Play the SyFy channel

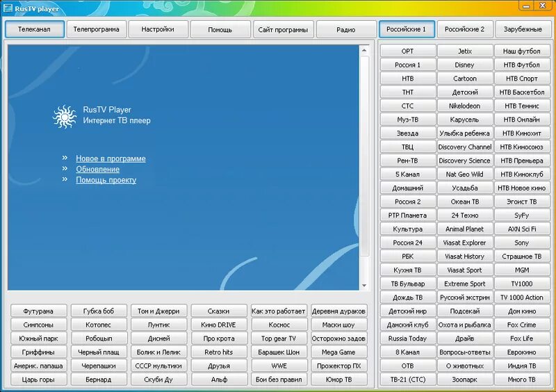click(522, 215)
